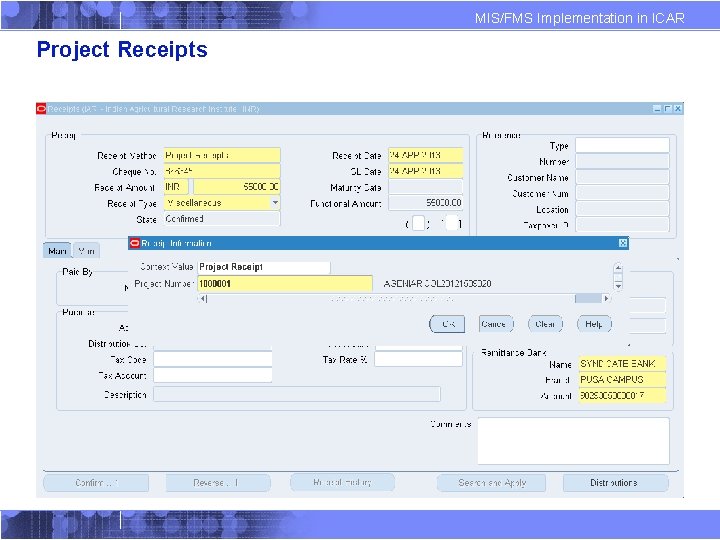Minimize the Receipts window

coord(657,109)
